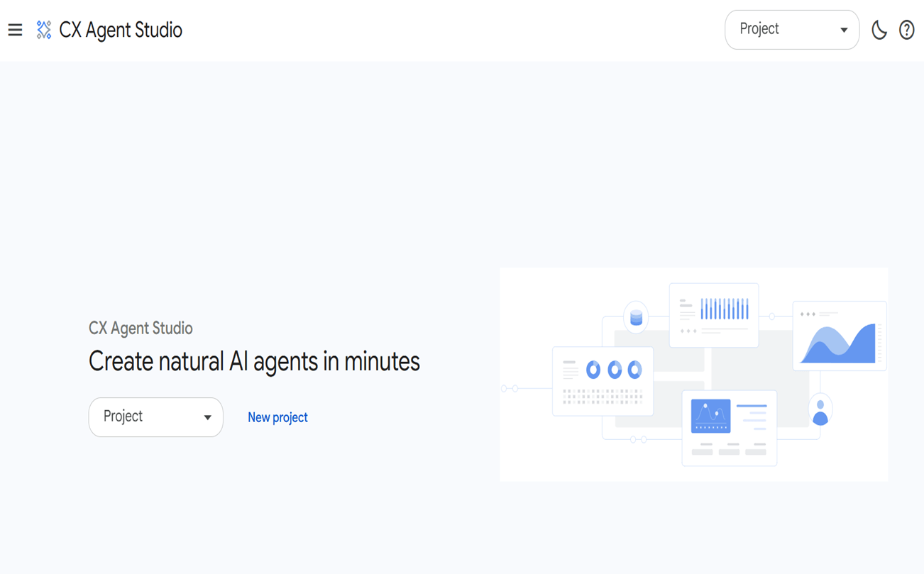Image resolution: width=924 pixels, height=574 pixels.
Task: Click the CX Agent Studio logo icon
Action: pyautogui.click(x=44, y=30)
